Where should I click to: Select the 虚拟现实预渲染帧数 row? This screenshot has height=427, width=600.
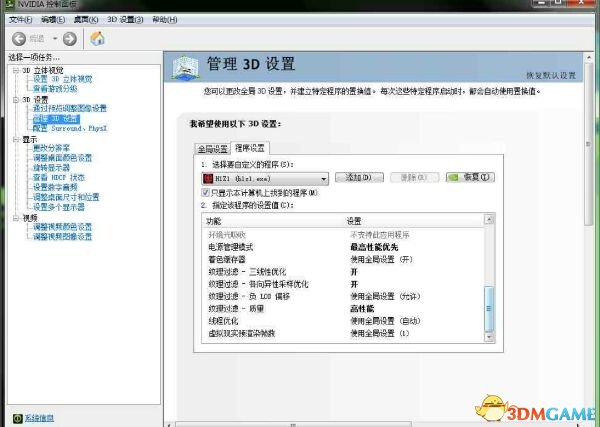click(343, 333)
